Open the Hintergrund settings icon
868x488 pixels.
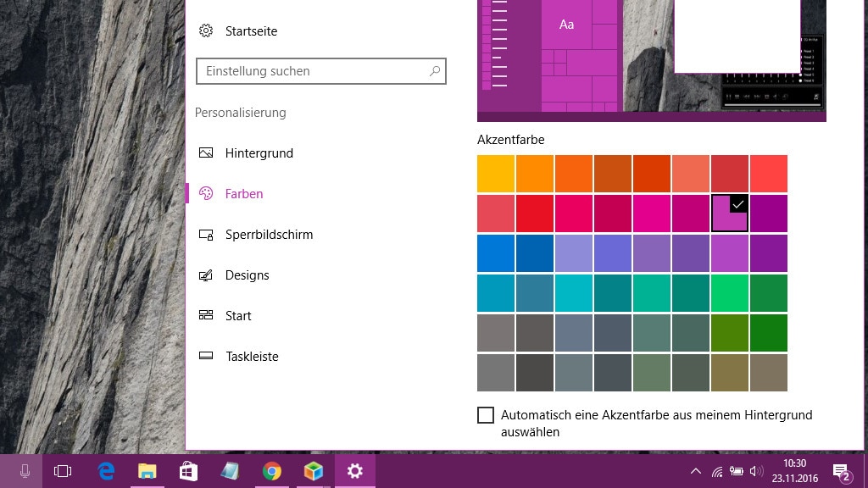tap(205, 153)
